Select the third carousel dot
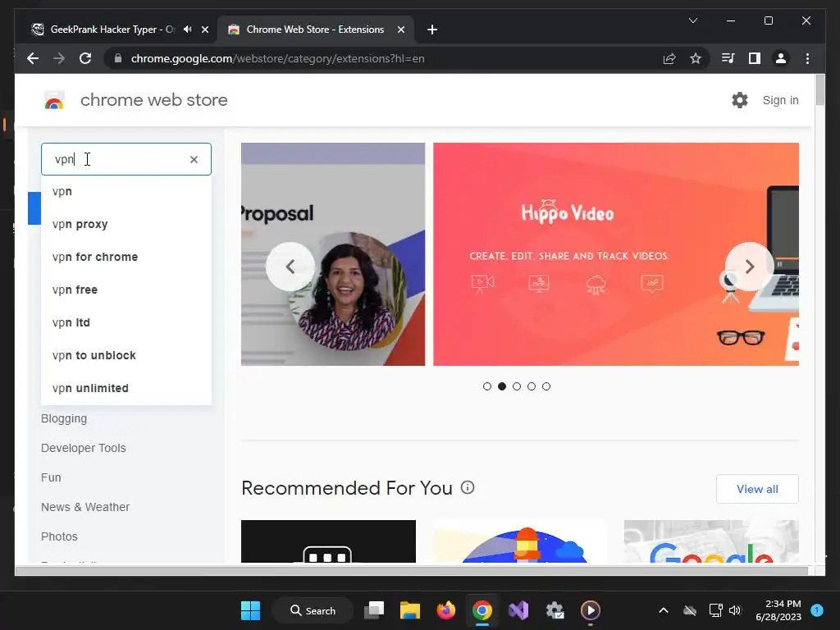 [x=517, y=386]
